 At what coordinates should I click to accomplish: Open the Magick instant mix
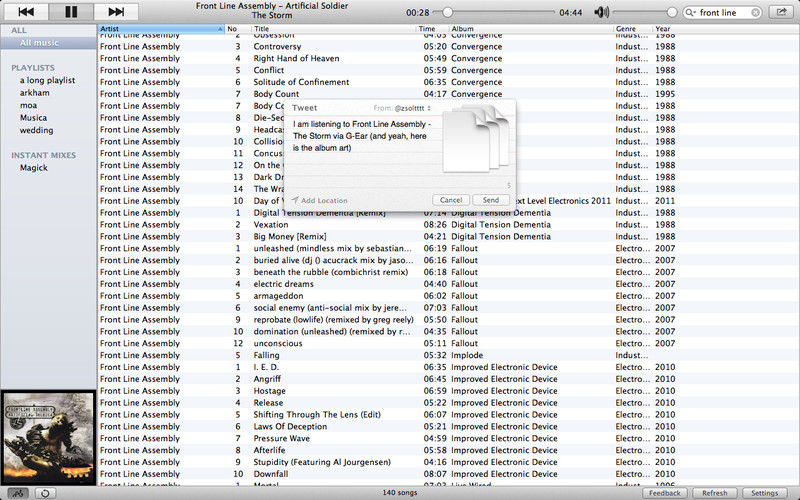[34, 168]
